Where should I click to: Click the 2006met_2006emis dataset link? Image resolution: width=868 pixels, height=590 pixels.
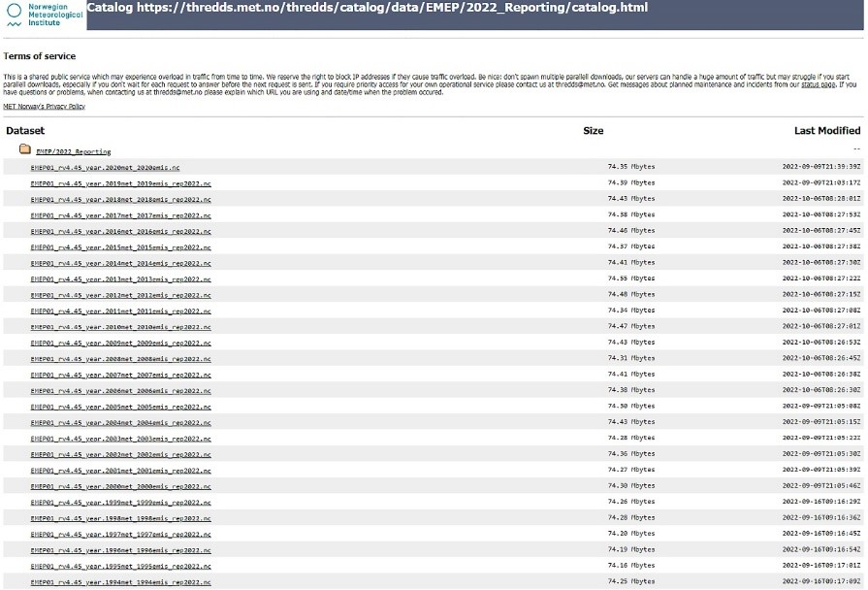pos(120,390)
